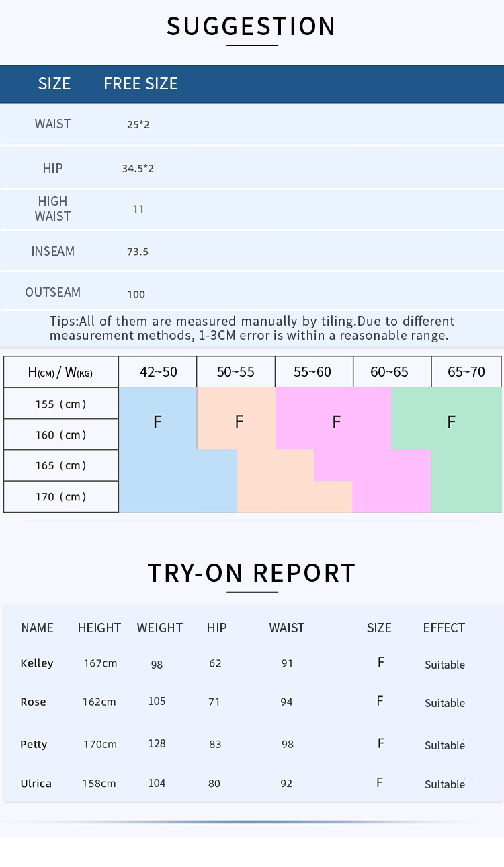Click the SUGGESTION heading
The image size is (504, 867).
(x=251, y=26)
